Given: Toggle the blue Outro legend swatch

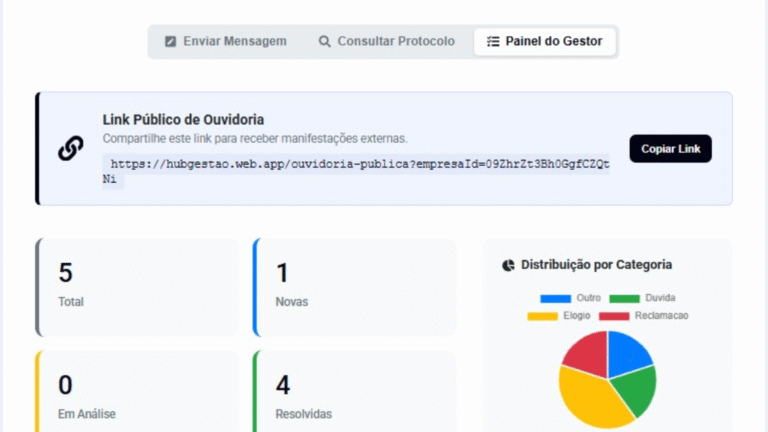Looking at the screenshot, I should (x=555, y=298).
